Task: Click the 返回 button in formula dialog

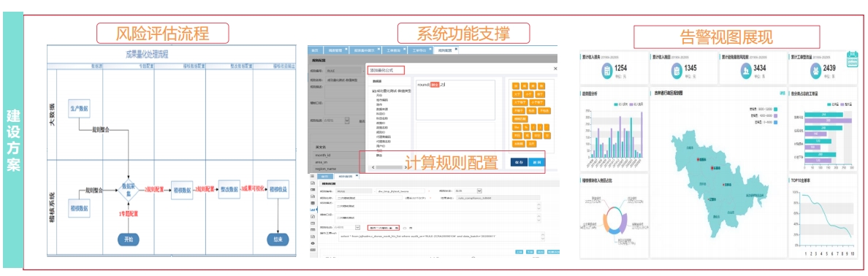Action: click(x=537, y=162)
